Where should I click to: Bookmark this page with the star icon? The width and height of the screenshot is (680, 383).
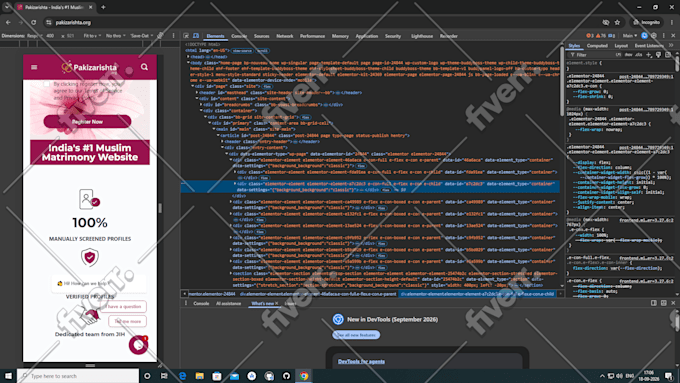(617, 22)
